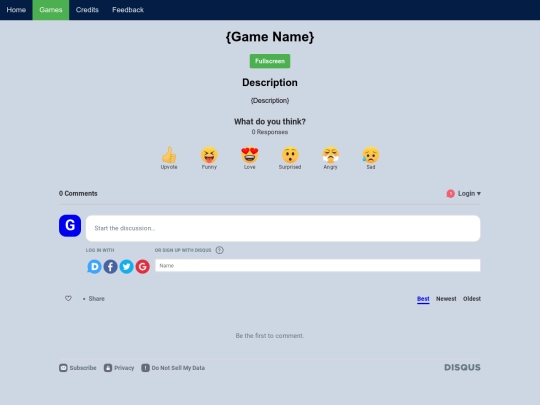
Task: Open the Feedback nav item
Action: pyautogui.click(x=128, y=10)
